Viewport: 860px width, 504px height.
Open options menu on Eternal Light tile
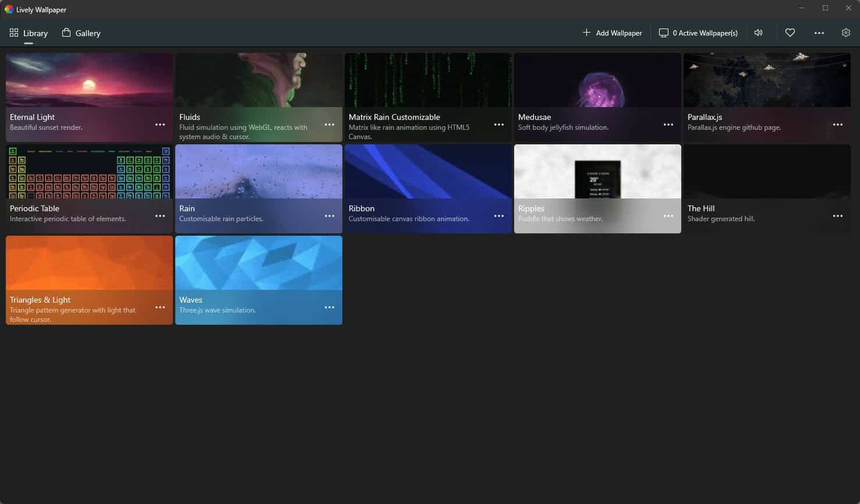(x=160, y=124)
